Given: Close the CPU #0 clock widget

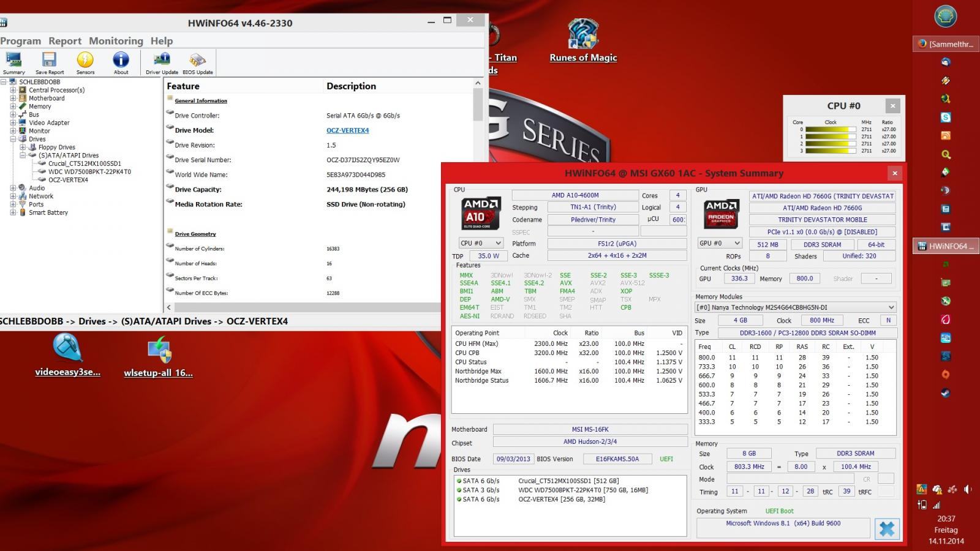Looking at the screenshot, I should (x=892, y=106).
